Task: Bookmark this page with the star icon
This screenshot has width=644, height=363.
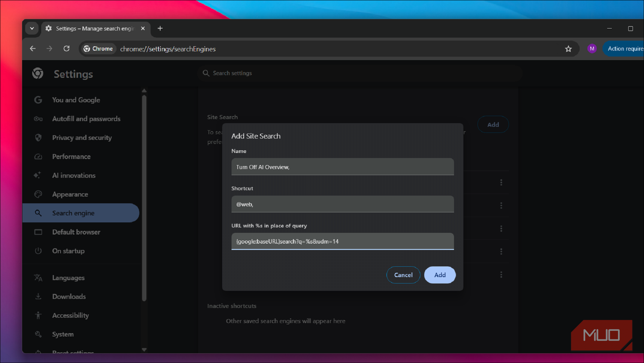Action: point(568,49)
